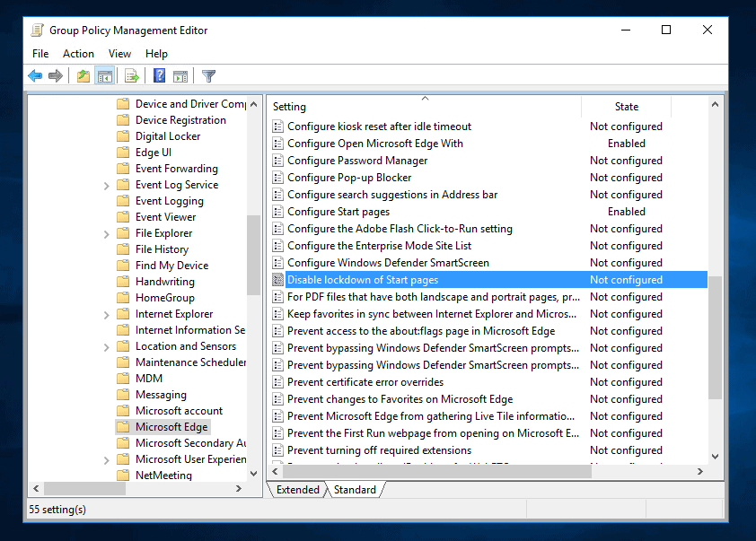Select 'Prevent turning off required extensions'
Image resolution: width=756 pixels, height=541 pixels.
coord(379,450)
